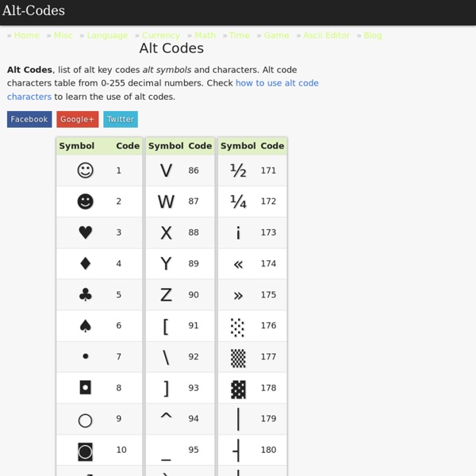Share the page on Facebook
Viewport: 476px width, 476px height.
[x=29, y=119]
